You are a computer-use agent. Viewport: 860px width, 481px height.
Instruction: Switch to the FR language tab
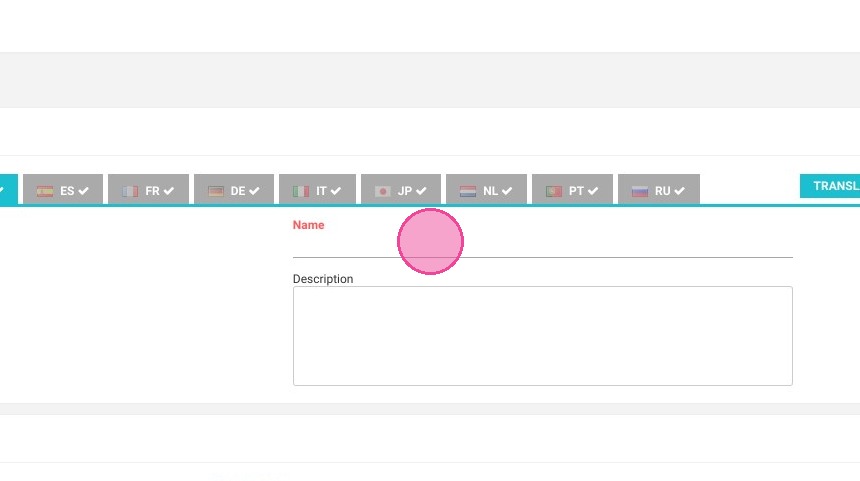(x=148, y=189)
